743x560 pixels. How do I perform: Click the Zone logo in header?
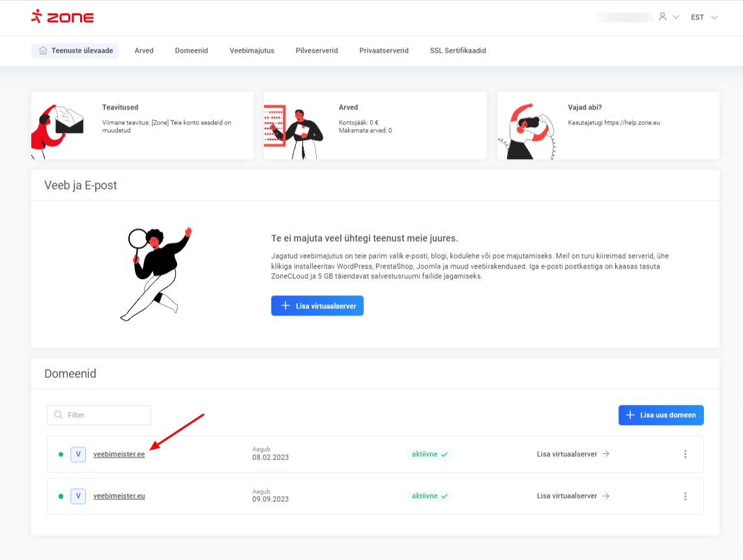pos(63,17)
